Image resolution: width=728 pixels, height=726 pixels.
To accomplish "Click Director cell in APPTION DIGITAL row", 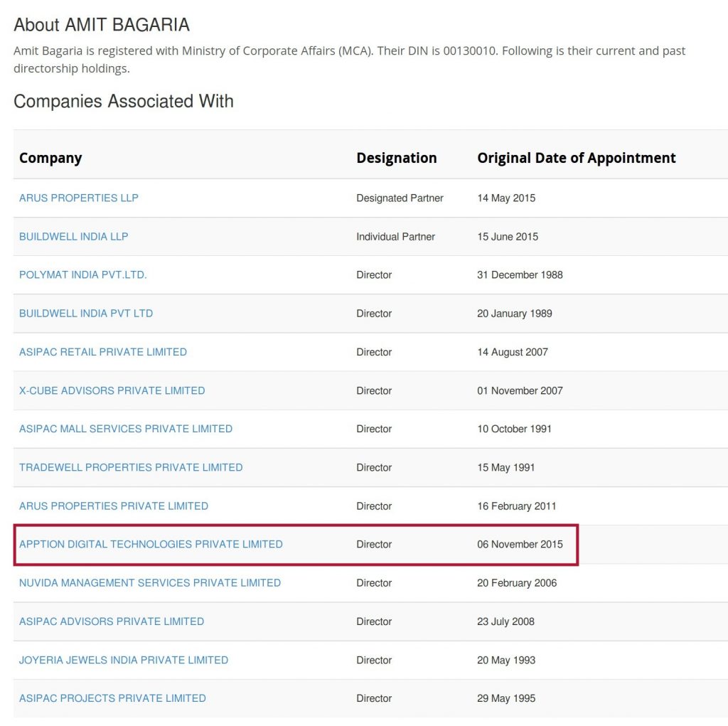I will [x=374, y=545].
